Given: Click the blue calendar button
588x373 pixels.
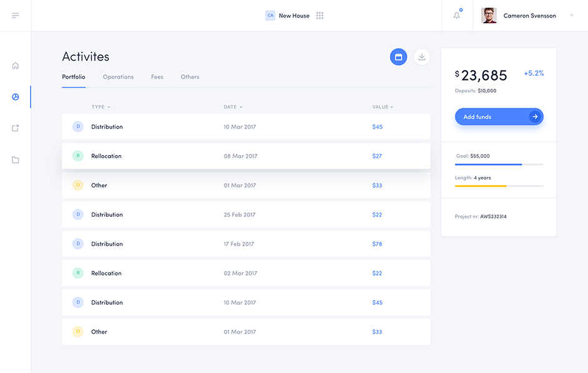Looking at the screenshot, I should (398, 57).
